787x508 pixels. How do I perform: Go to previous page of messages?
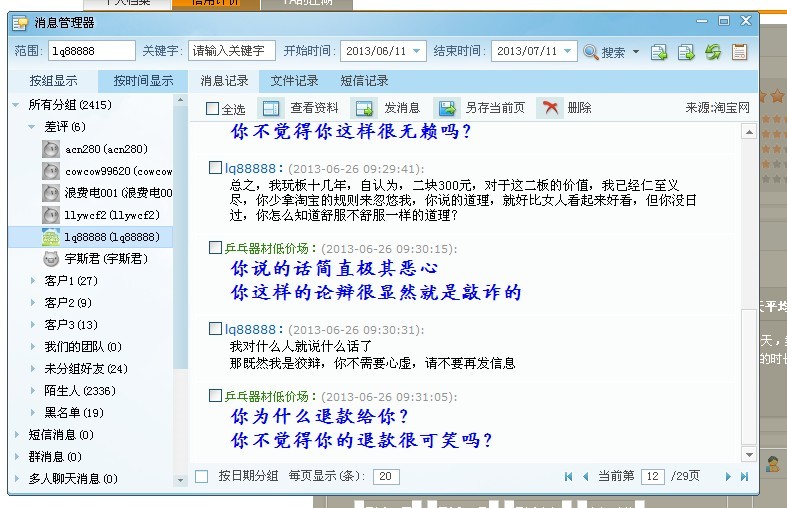pos(585,476)
